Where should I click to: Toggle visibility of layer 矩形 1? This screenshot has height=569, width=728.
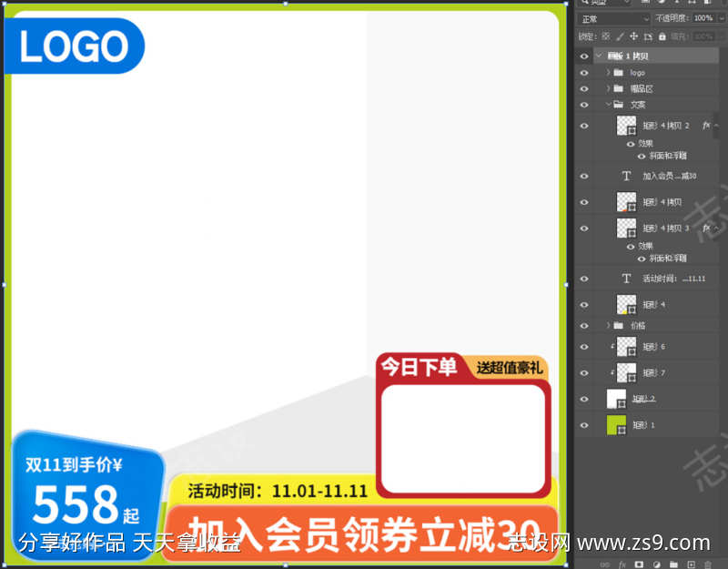point(583,425)
